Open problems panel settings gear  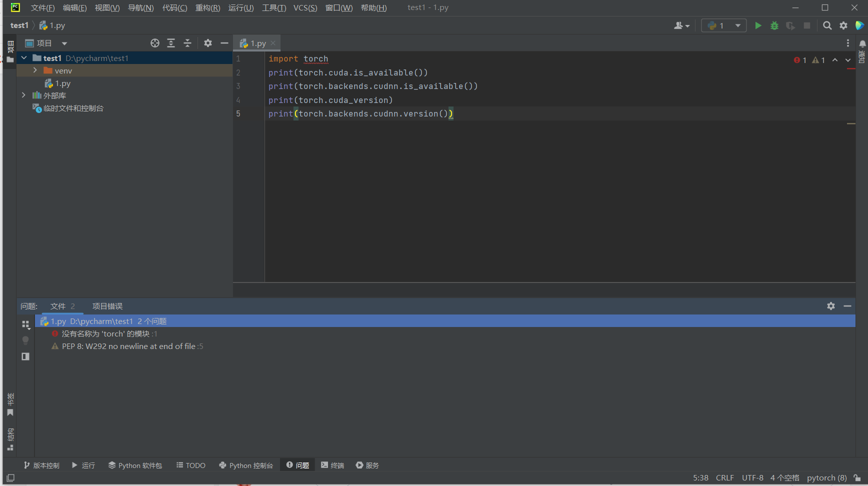pyautogui.click(x=831, y=306)
